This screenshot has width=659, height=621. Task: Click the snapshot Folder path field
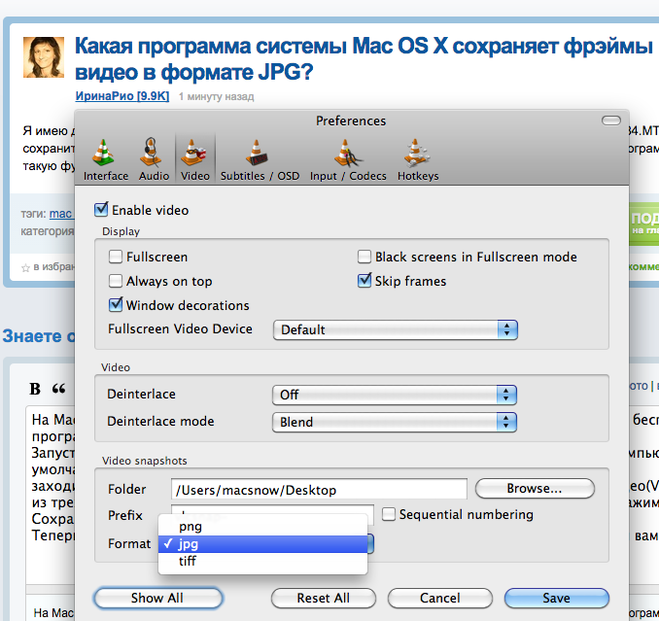pos(319,489)
